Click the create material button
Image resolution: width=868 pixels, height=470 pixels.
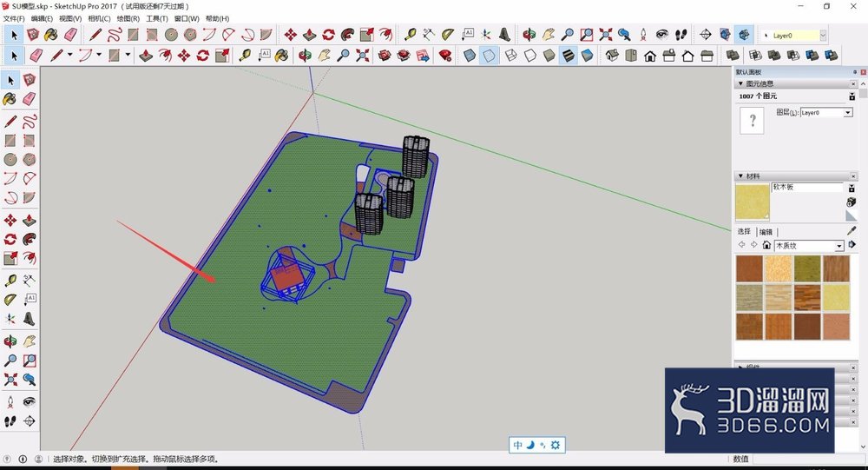click(852, 202)
